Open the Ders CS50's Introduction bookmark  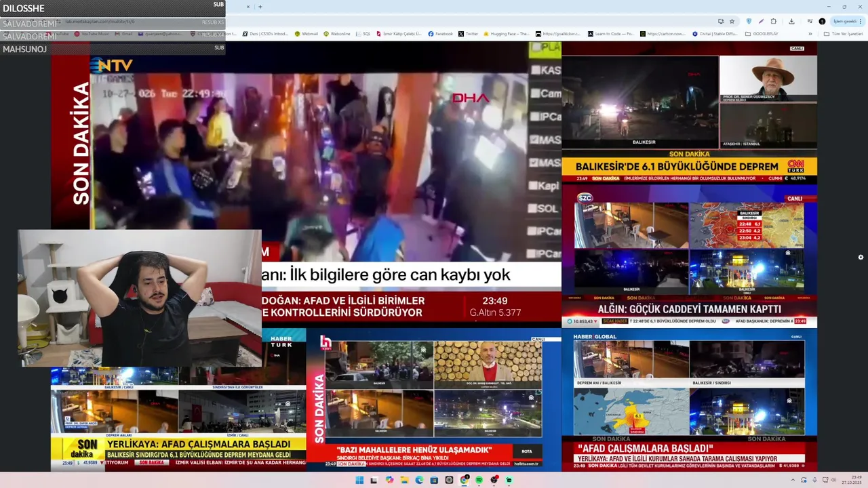click(x=264, y=34)
